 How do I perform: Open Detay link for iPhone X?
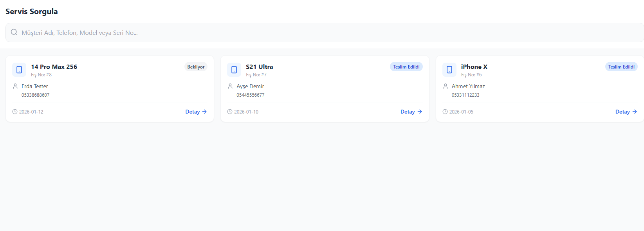(626, 112)
